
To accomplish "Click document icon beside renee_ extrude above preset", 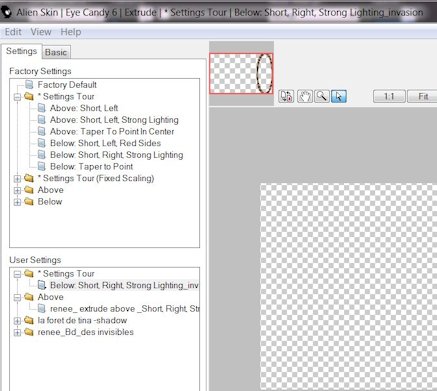I will pyautogui.click(x=42, y=308).
